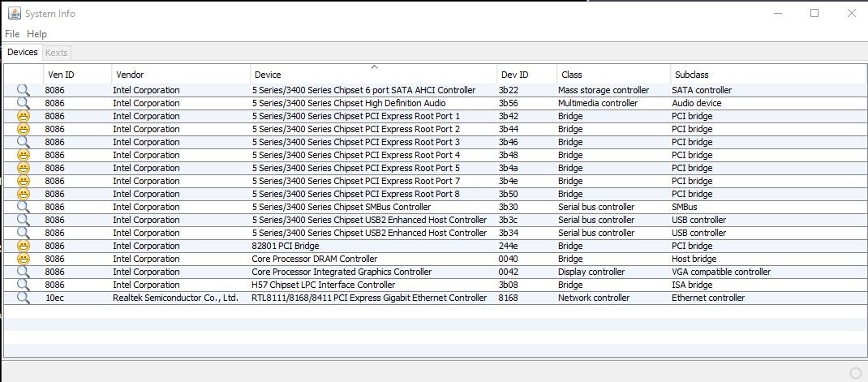Click the Multimedia controller class cell
The image size is (868, 382).
(598, 103)
